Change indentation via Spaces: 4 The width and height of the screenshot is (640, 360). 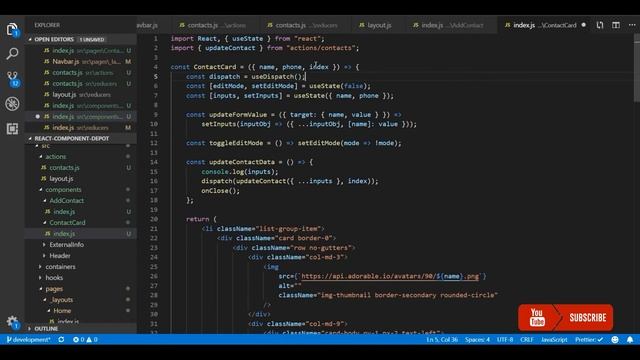click(x=477, y=340)
